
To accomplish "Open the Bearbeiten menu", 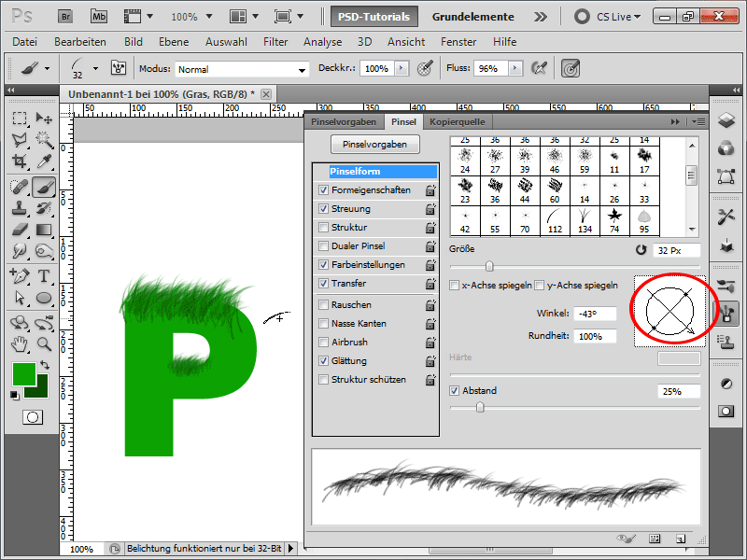I will pyautogui.click(x=80, y=42).
